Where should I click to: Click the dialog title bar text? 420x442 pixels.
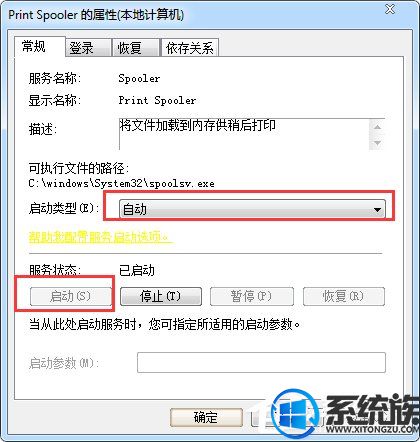coord(96,15)
